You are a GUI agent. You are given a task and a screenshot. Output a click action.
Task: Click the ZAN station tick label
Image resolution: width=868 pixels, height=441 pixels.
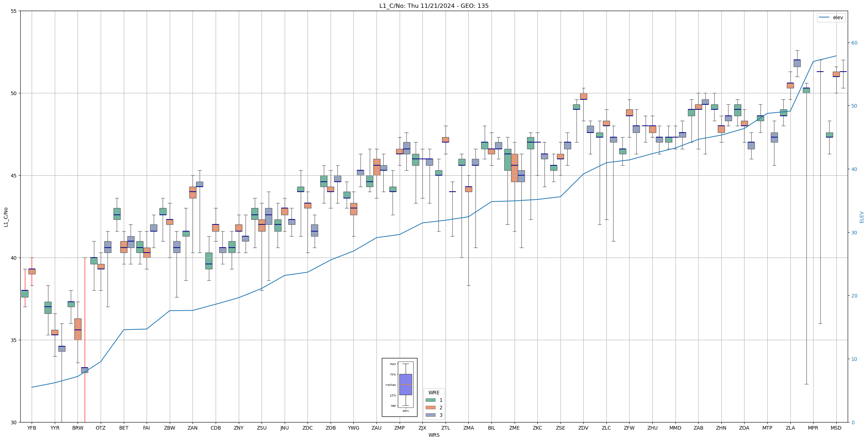point(193,428)
